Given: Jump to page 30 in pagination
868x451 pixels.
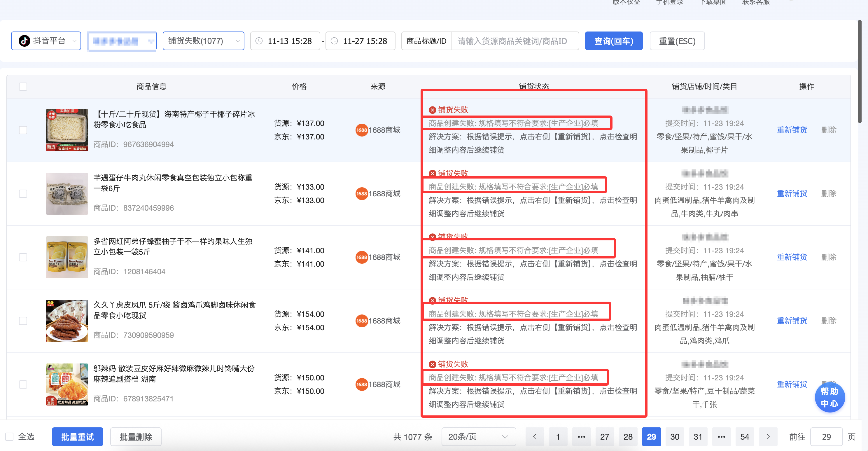Looking at the screenshot, I should click(675, 437).
